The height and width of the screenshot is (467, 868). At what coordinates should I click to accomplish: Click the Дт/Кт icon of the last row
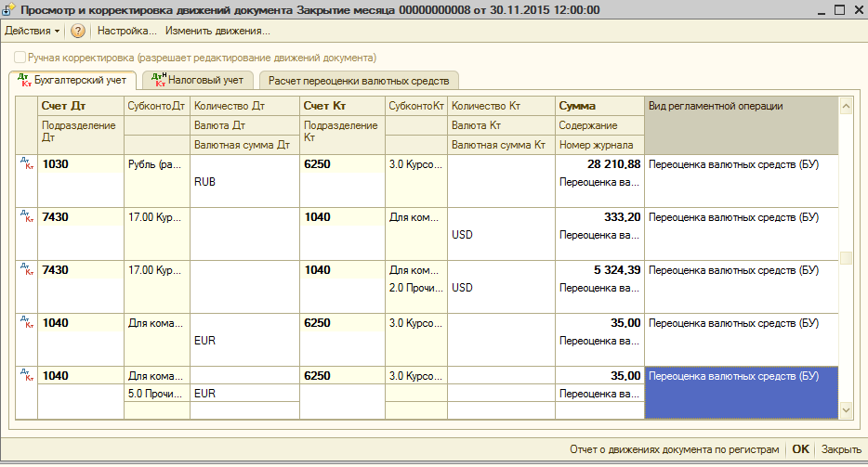(27, 375)
